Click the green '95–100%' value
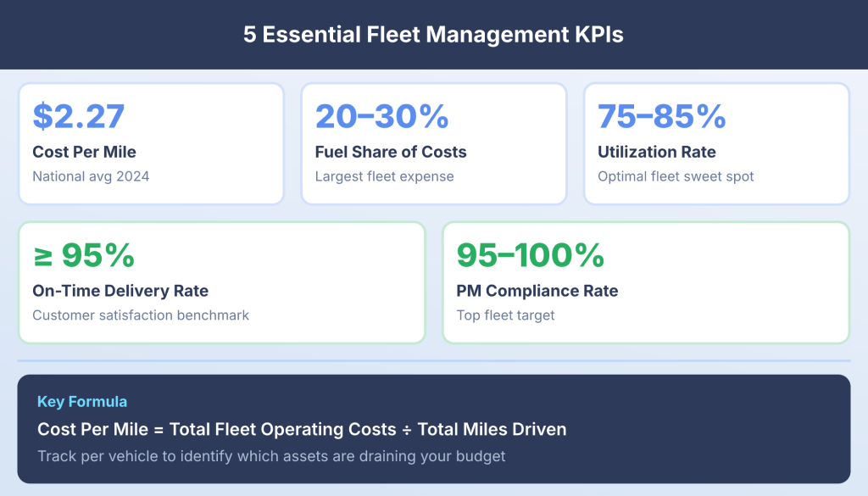Image resolution: width=868 pixels, height=496 pixels. [531, 255]
